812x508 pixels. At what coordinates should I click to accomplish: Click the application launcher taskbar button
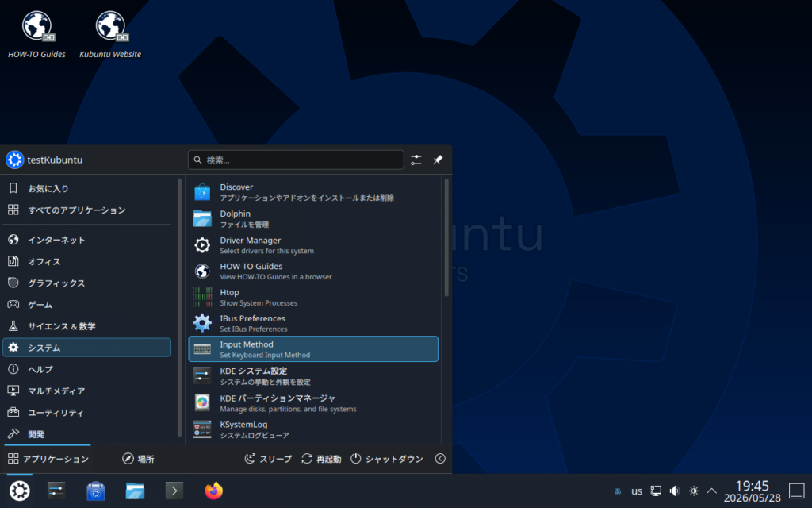[20, 491]
